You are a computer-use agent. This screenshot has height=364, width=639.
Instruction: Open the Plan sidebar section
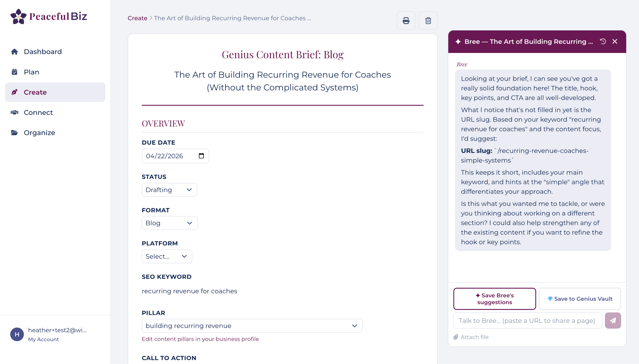point(31,72)
